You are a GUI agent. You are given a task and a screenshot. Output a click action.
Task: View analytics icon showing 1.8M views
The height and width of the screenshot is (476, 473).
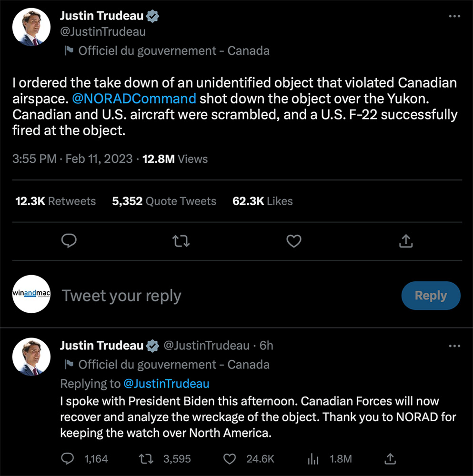pyautogui.click(x=313, y=459)
